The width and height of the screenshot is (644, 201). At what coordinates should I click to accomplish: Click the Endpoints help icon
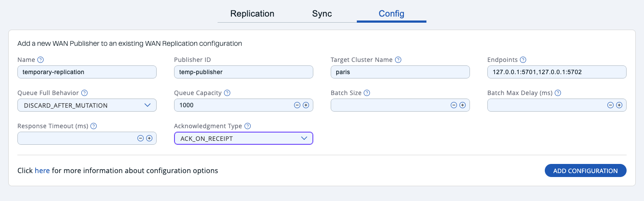tap(523, 60)
